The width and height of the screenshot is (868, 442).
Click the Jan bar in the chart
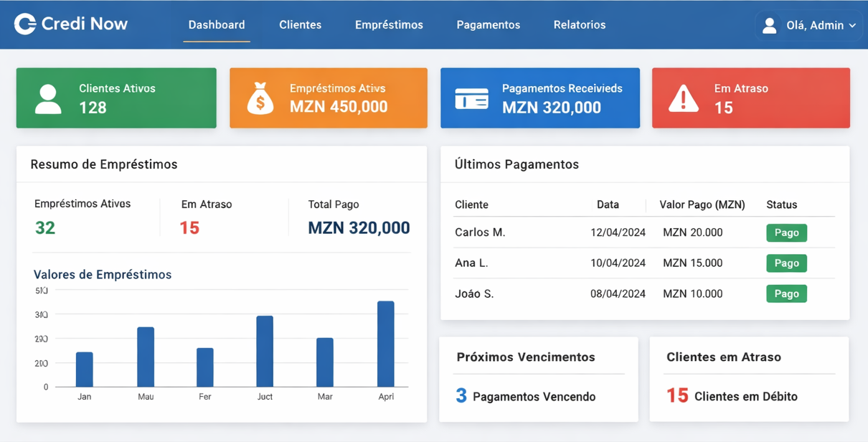(x=85, y=370)
